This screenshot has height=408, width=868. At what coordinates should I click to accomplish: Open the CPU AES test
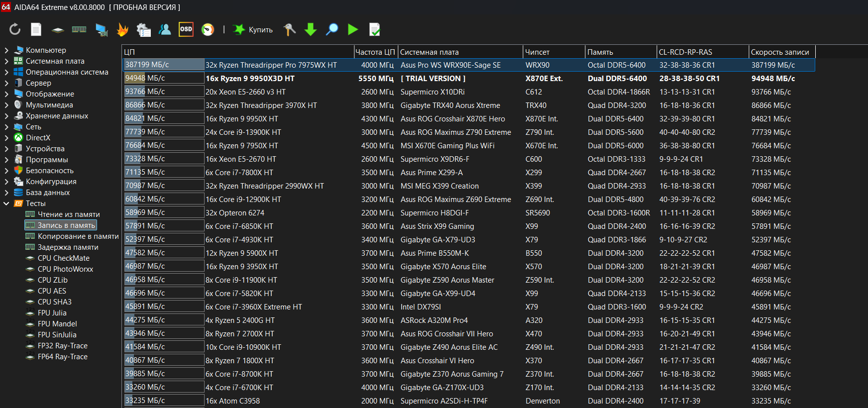pos(52,291)
